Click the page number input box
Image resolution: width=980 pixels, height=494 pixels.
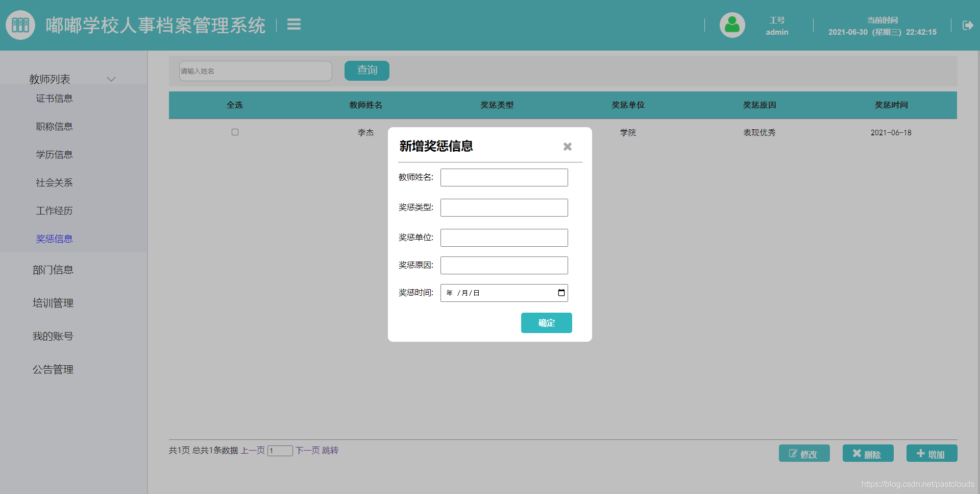(280, 451)
